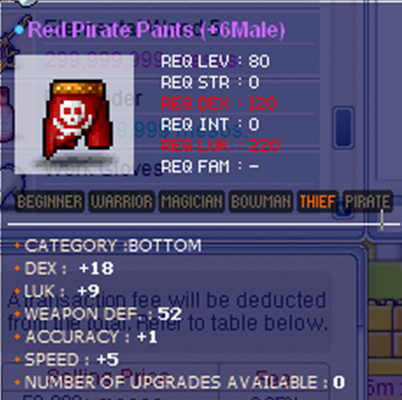This screenshot has width=402, height=400.
Task: Click the red REQ LUK : 220 line
Action: (220, 146)
